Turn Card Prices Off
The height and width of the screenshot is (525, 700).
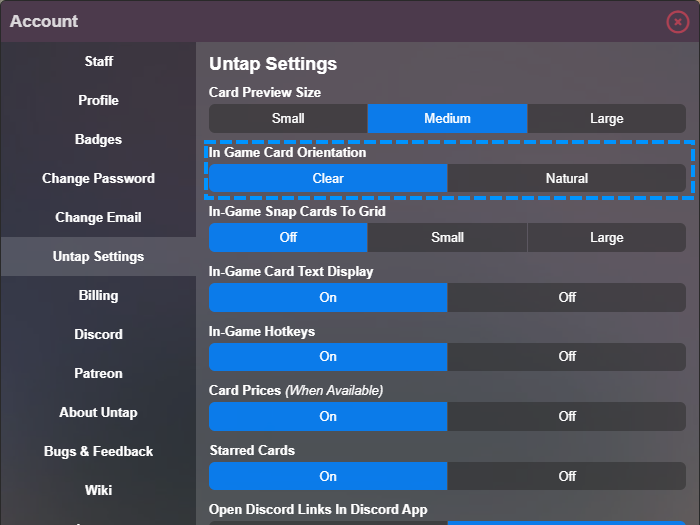pyautogui.click(x=567, y=417)
